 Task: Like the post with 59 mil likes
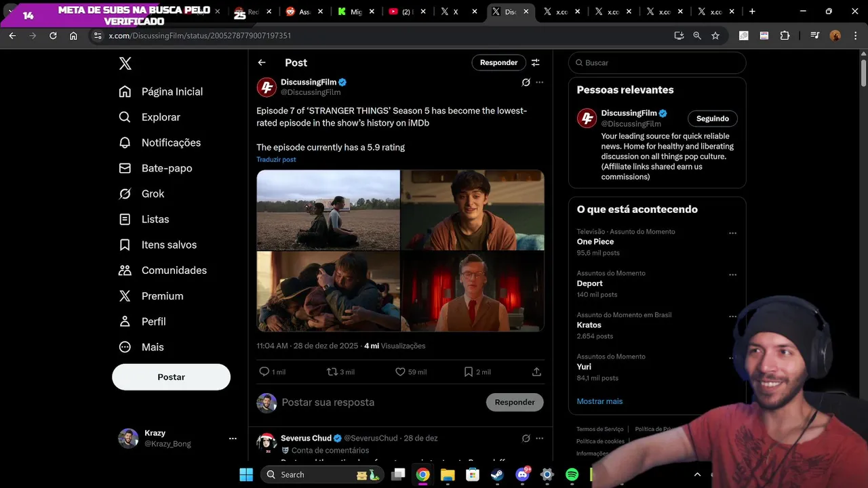(400, 371)
